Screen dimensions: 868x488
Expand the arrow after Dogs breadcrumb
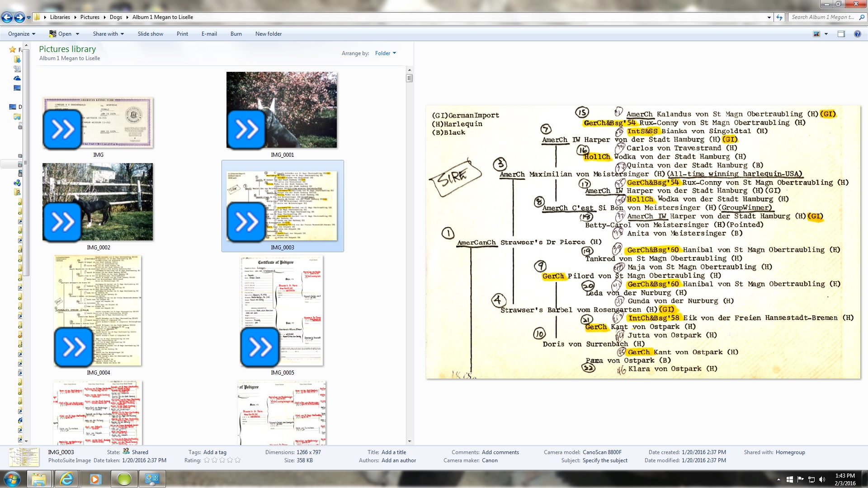[127, 17]
